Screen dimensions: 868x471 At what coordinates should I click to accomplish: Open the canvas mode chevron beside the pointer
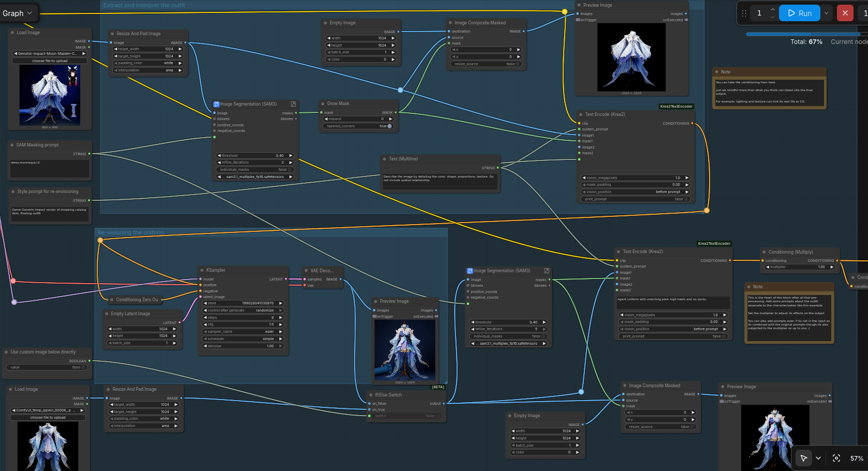[818, 458]
